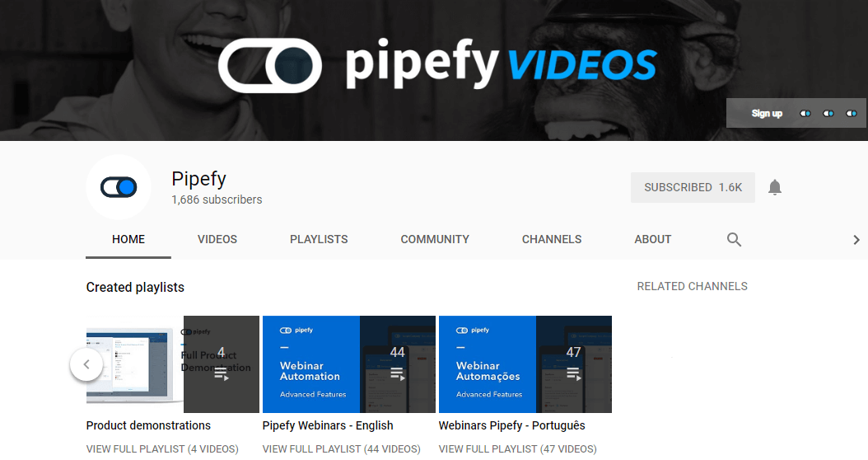Screen dimensions: 868x460
Task: View full playlist (47 videos)
Action: 518,449
